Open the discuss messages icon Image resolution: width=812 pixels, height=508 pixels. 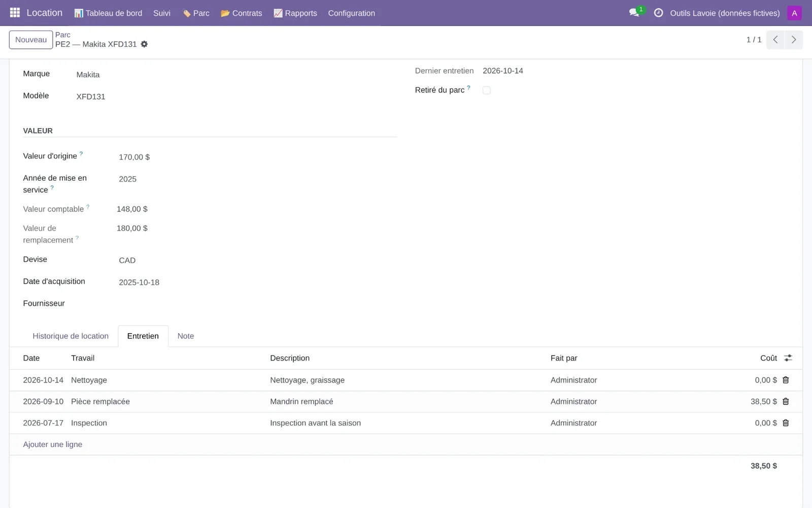(634, 13)
